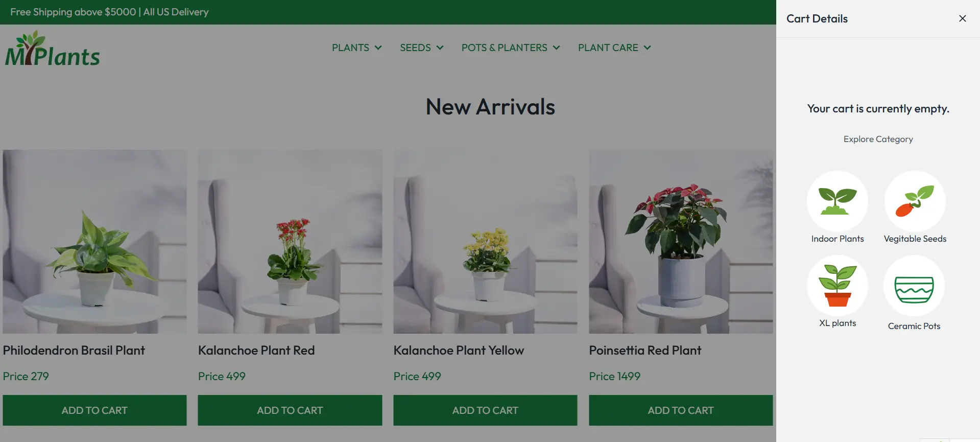Viewport: 980px width, 442px height.
Task: Add Poinsettia Red Plant to cart
Action: point(681,410)
